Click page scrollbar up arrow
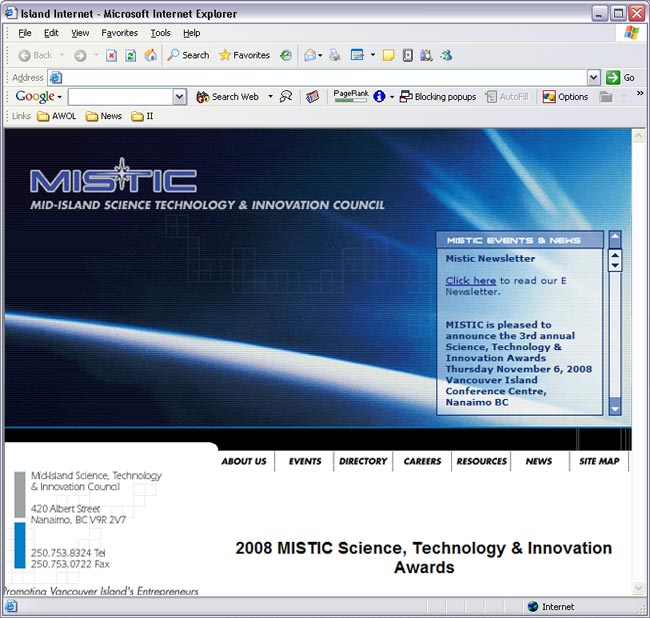650x618 pixels. point(638,136)
